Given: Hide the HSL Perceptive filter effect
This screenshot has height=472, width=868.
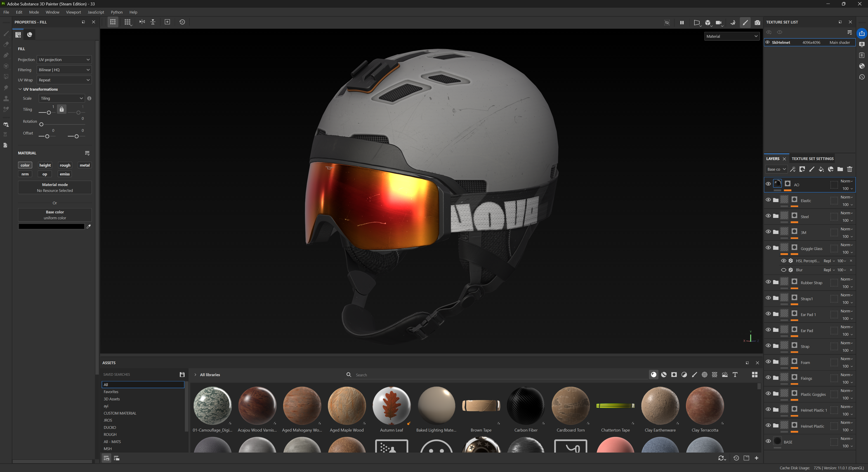Looking at the screenshot, I should (x=783, y=261).
